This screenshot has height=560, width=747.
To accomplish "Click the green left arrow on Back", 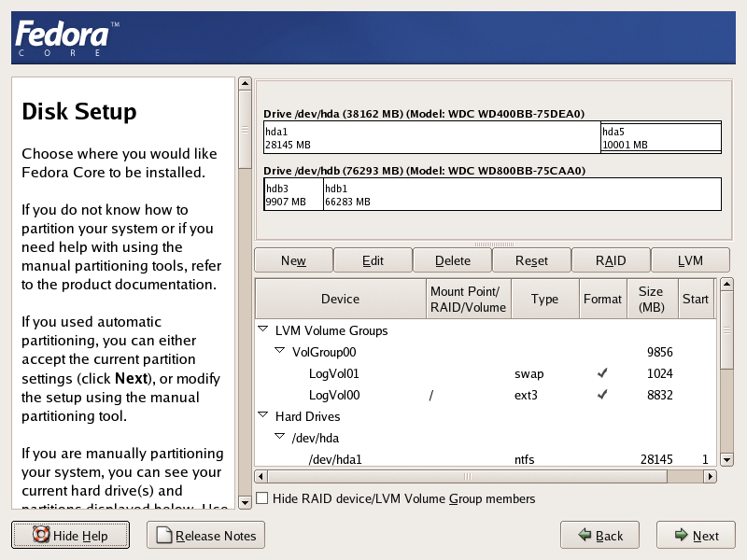I will coord(585,535).
